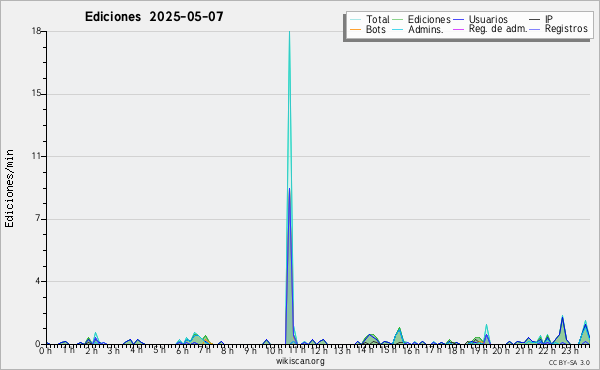Click the x-axis label '11 h'
The height and width of the screenshot is (370, 600).
[297, 350]
